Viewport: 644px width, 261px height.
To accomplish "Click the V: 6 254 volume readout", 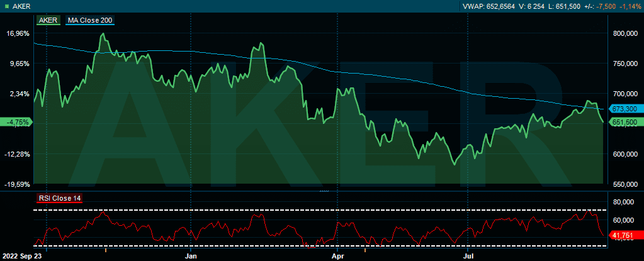I will coord(533,6).
